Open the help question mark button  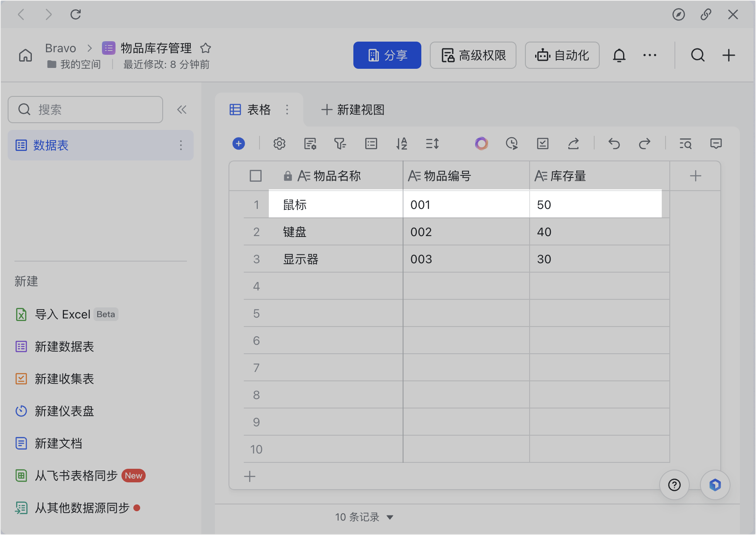click(674, 485)
